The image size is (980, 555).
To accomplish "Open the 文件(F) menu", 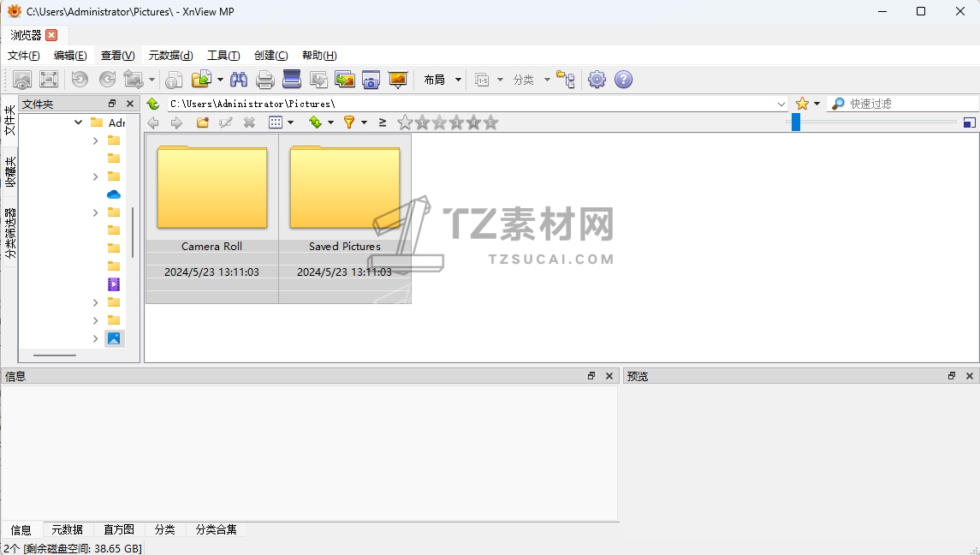I will 24,56.
